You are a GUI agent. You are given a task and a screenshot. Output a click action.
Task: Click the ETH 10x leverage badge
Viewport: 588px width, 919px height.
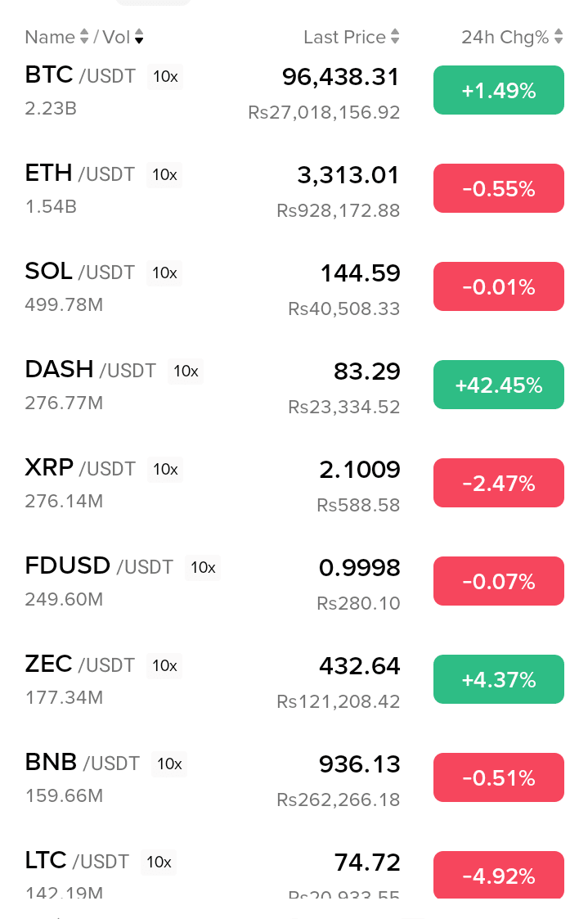coord(164,174)
